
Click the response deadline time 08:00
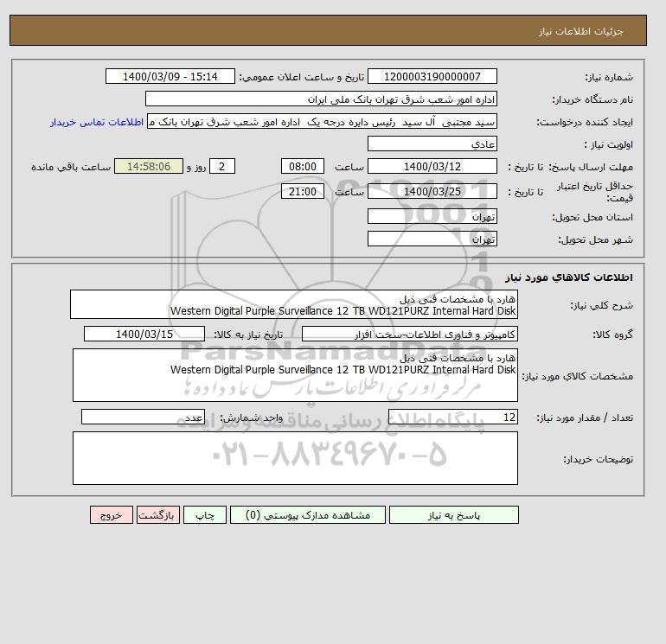coord(303,167)
